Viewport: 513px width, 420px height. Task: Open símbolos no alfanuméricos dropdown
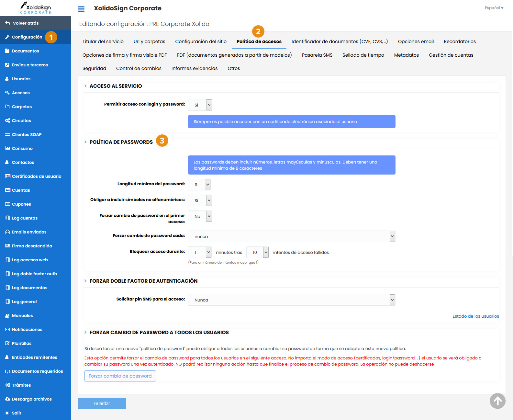[200, 200]
